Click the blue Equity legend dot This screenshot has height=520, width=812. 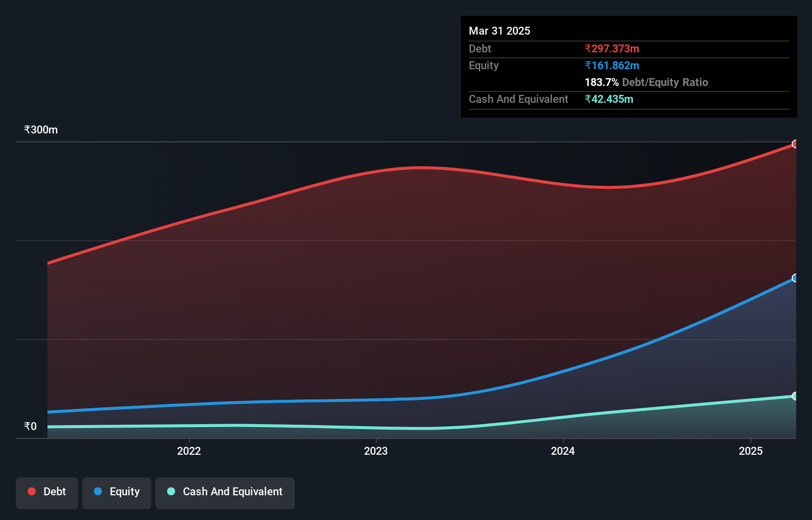click(98, 491)
